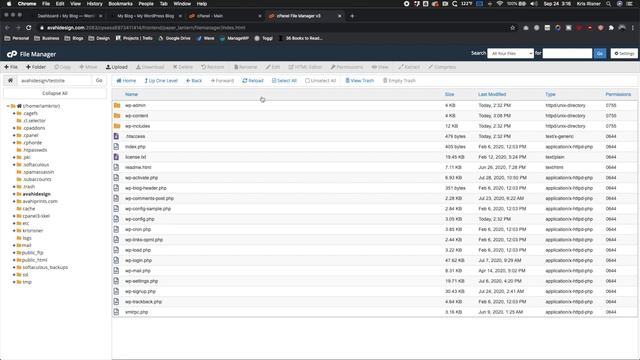640x360 pixels.
Task: Open the Upload tool
Action: pyautogui.click(x=117, y=67)
